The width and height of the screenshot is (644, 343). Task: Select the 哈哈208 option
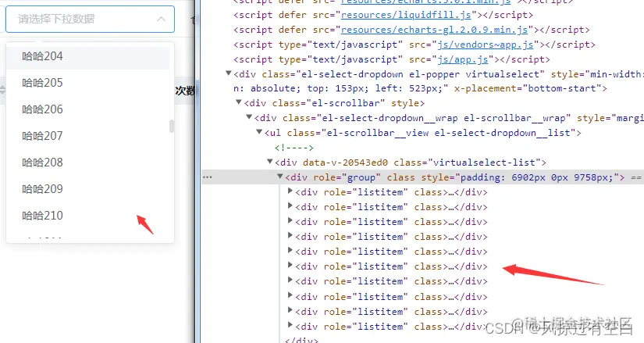(88, 163)
